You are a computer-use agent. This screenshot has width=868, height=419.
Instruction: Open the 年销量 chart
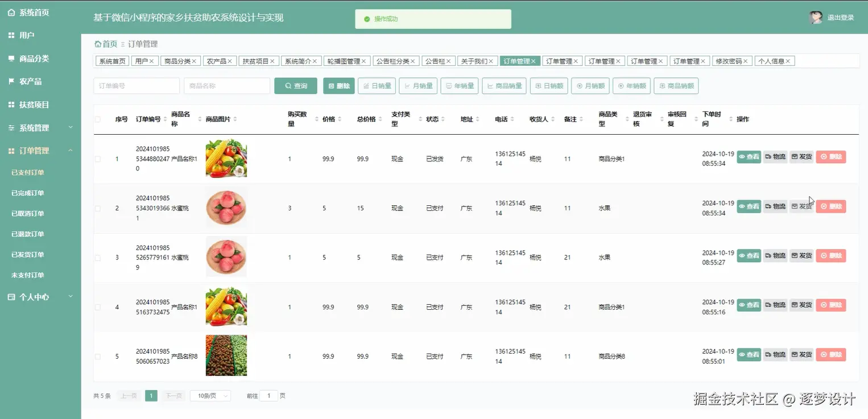[460, 86]
